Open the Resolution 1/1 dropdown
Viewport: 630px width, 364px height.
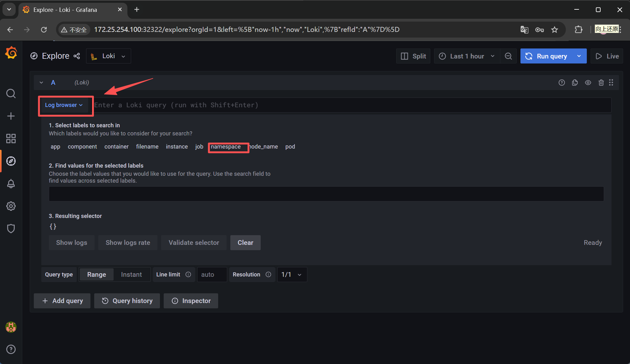(x=292, y=275)
